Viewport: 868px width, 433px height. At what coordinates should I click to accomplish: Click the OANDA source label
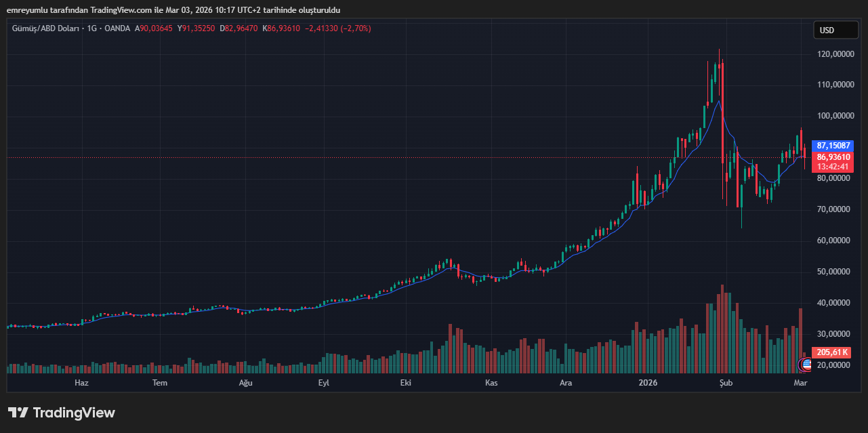tap(117, 28)
